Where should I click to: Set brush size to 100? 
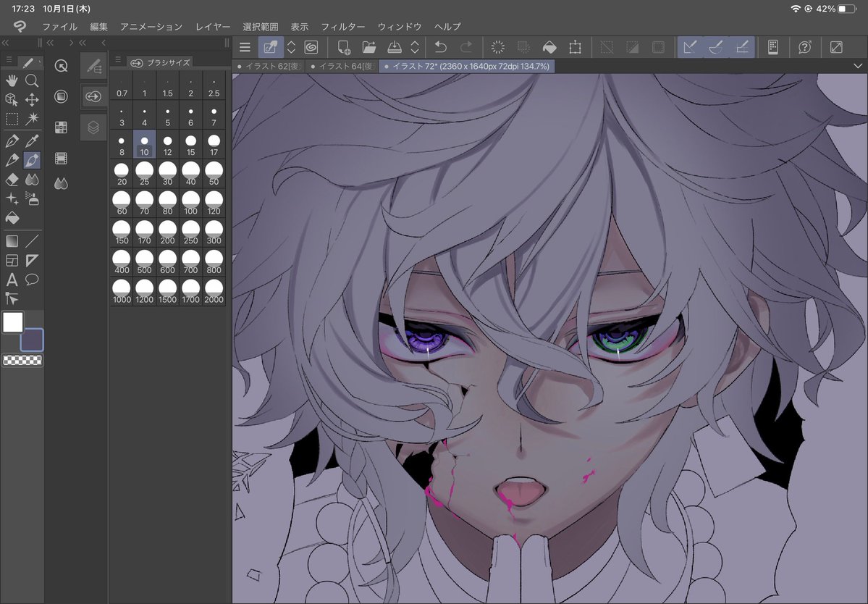tap(190, 203)
